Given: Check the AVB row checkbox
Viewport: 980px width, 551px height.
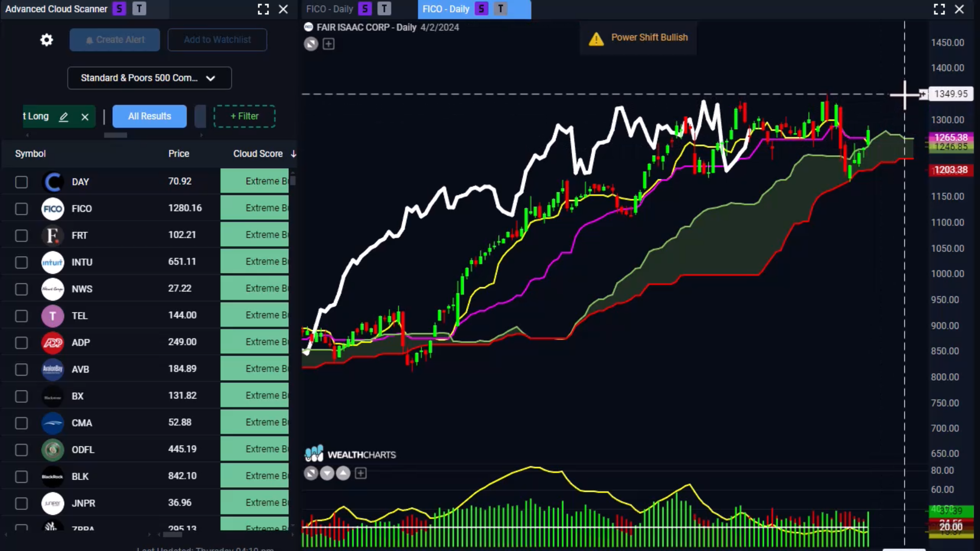Looking at the screenshot, I should coord(21,369).
